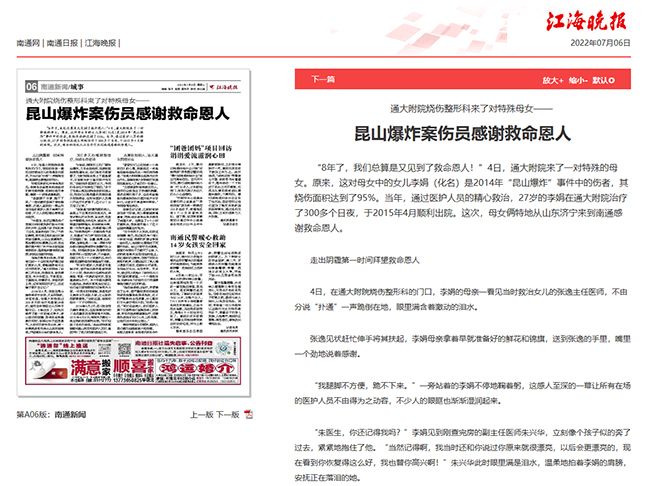Click 缩小- to shrink text

(578, 79)
